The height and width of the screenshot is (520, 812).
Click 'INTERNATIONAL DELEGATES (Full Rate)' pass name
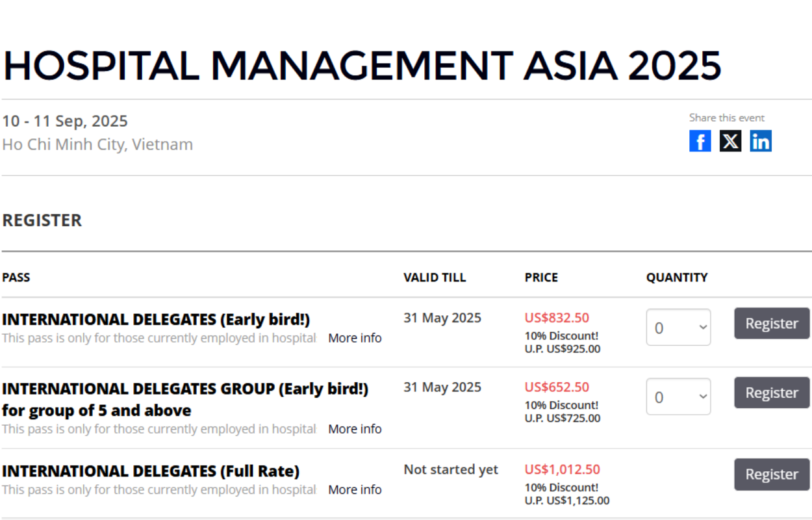[151, 471]
